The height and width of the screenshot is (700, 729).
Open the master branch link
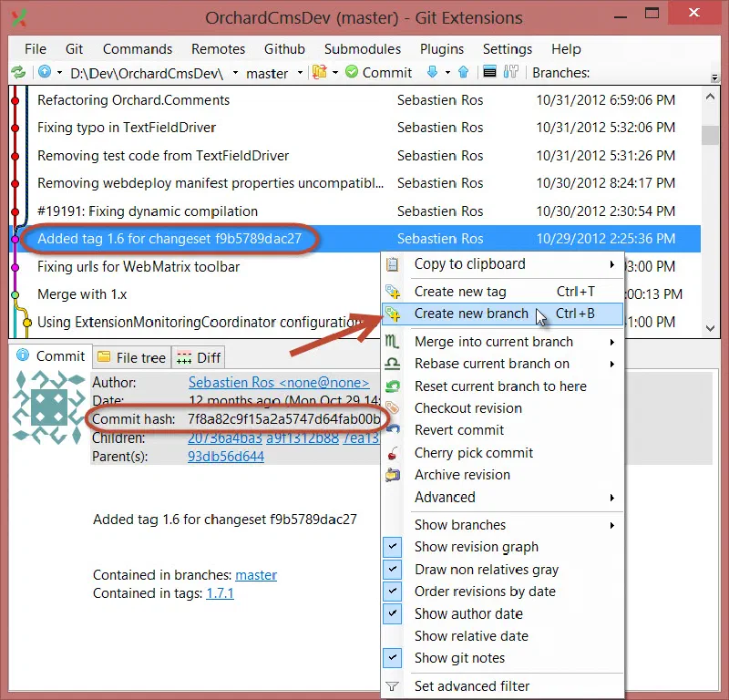(256, 575)
